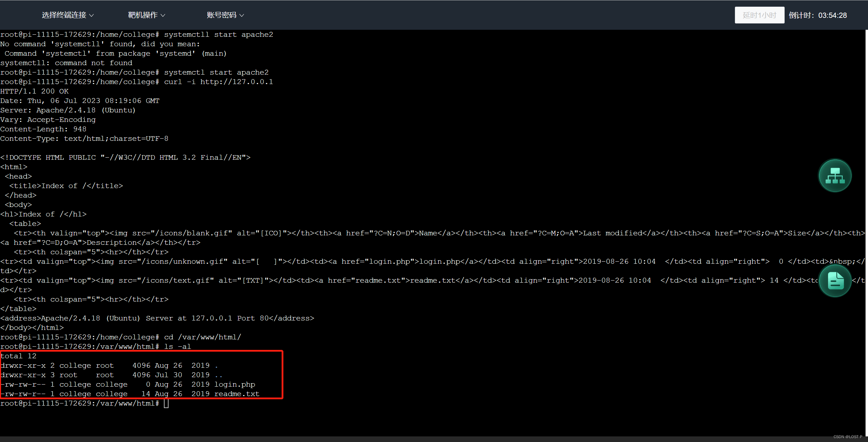Click the 'Server: Apache/2.4.18 (Ubuntu)' header line
This screenshot has height=442, width=868.
68,110
